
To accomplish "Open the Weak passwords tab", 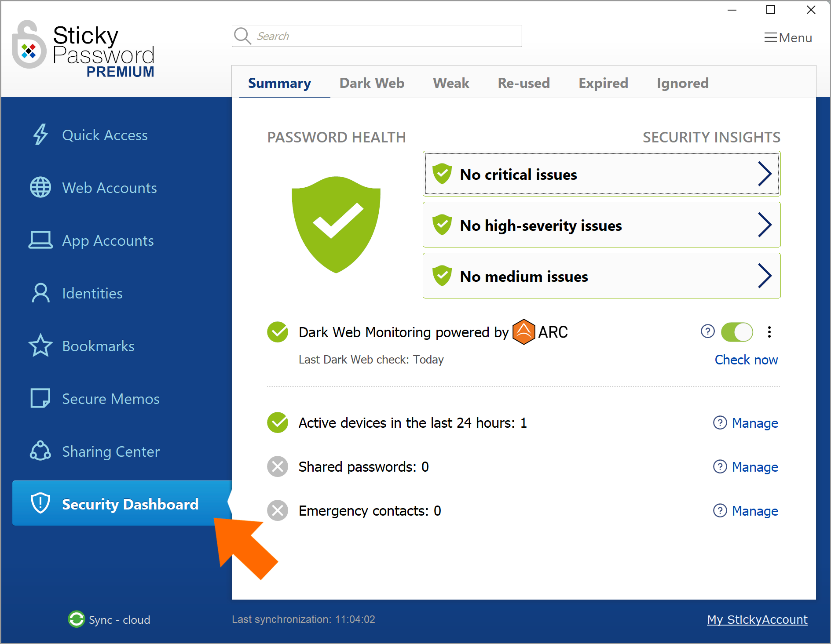I will (451, 83).
